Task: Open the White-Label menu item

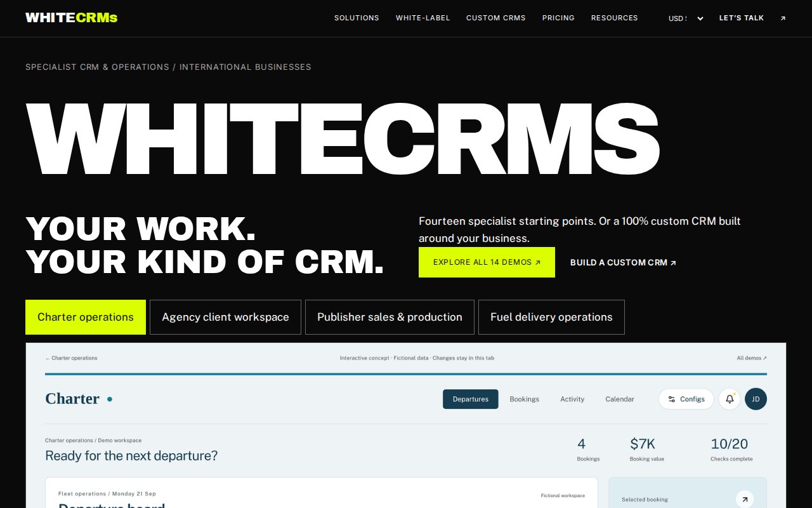Action: pyautogui.click(x=422, y=18)
